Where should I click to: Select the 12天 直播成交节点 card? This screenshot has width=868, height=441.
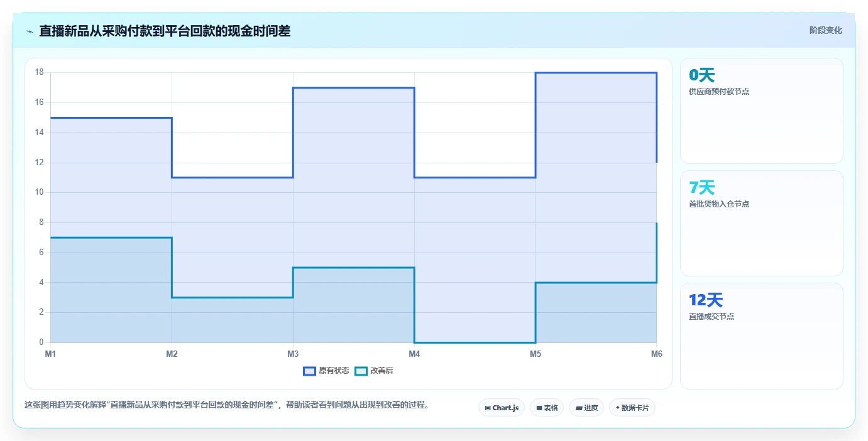pos(762,336)
